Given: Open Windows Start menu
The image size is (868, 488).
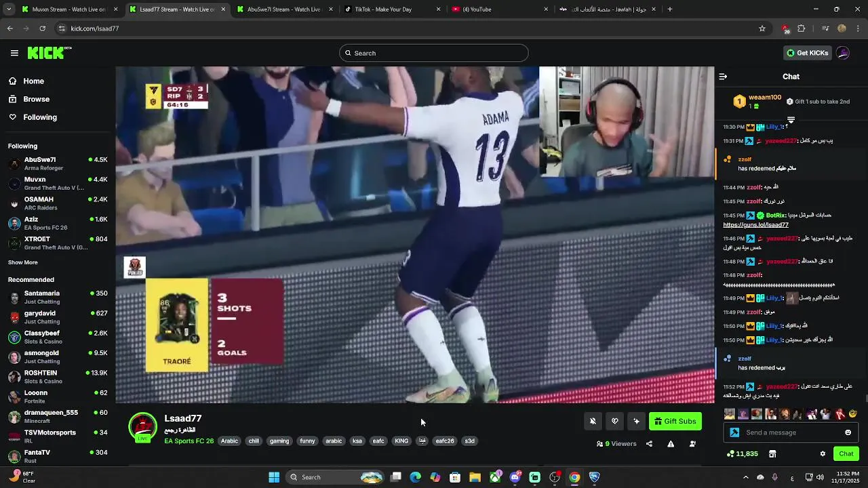Looking at the screenshot, I should 274,477.
